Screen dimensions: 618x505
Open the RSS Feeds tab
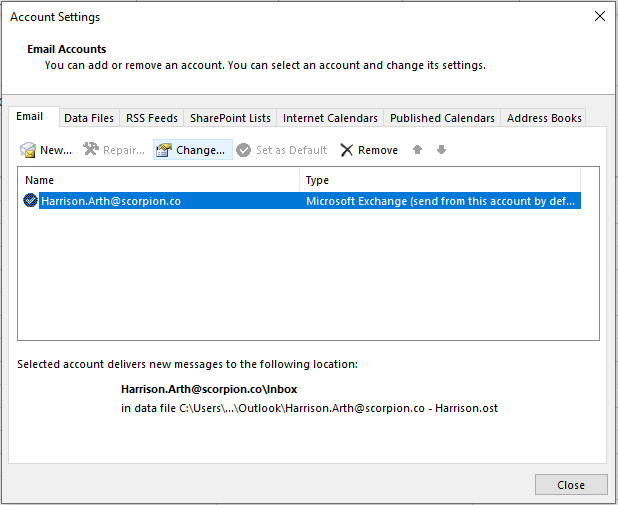[x=152, y=118]
